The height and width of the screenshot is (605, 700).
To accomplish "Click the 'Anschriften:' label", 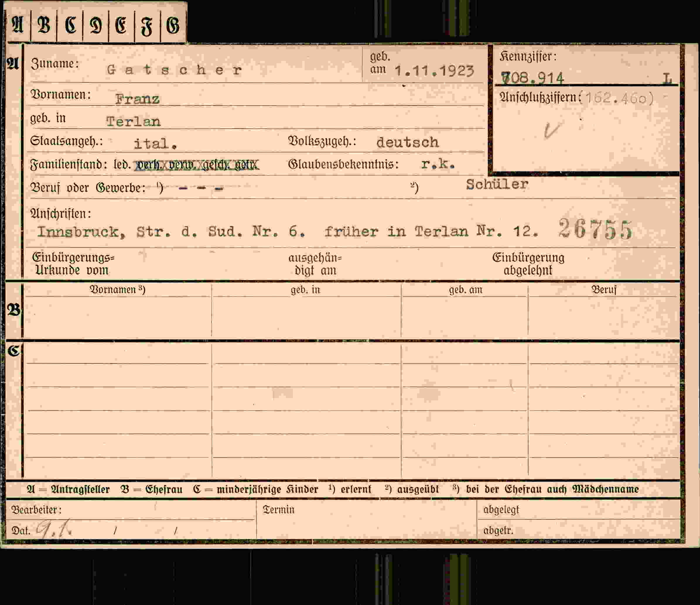I will pos(60,214).
